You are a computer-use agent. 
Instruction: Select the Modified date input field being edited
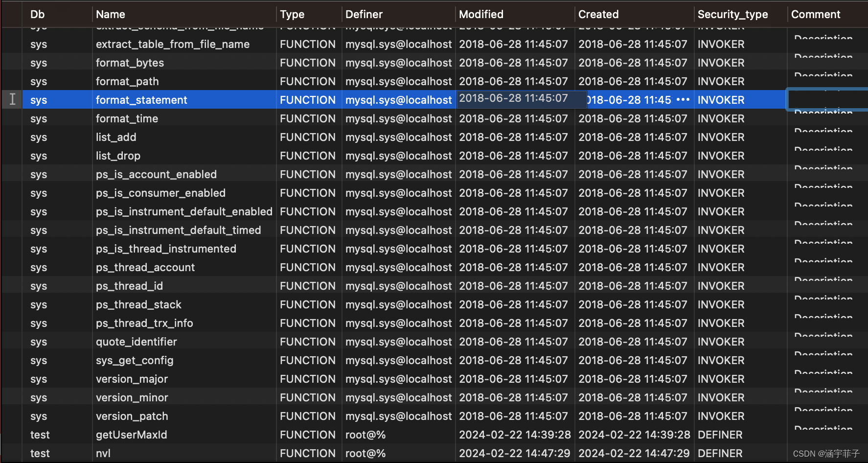pyautogui.click(x=521, y=98)
